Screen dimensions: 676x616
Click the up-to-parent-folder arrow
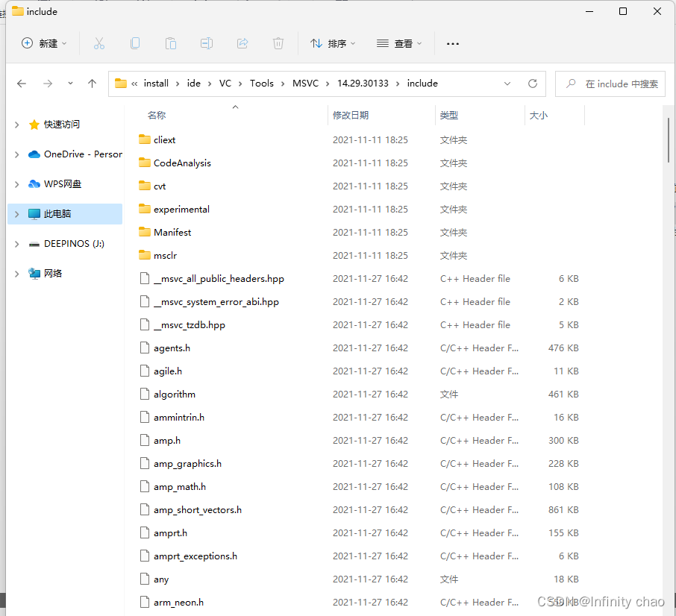[92, 84]
